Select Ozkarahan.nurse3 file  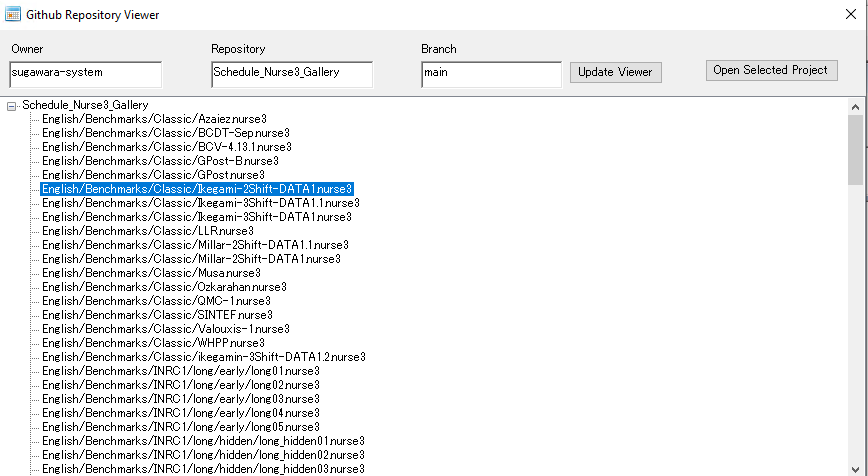[164, 287]
